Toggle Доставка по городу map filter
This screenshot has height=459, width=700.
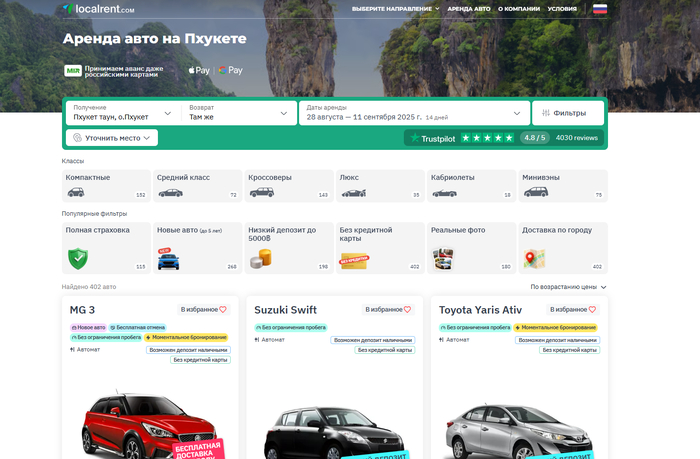(563, 248)
